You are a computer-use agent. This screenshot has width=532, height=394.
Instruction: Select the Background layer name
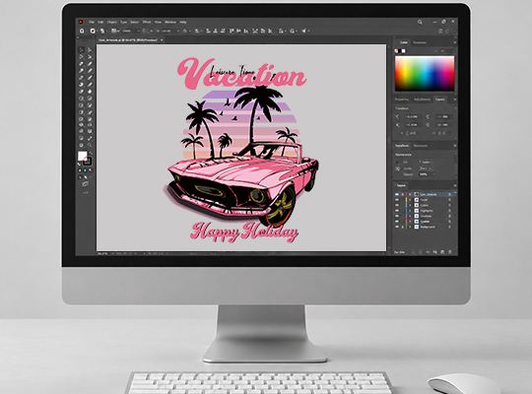pyautogui.click(x=428, y=227)
